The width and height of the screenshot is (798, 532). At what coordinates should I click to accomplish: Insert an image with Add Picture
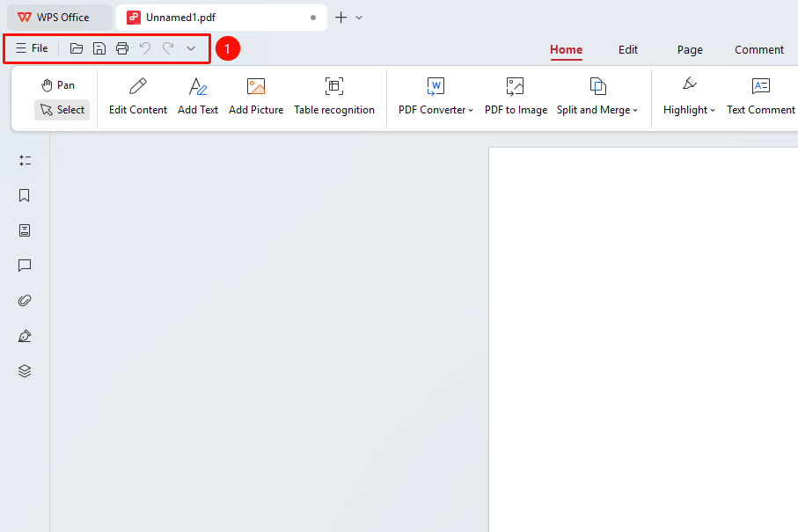tap(256, 97)
